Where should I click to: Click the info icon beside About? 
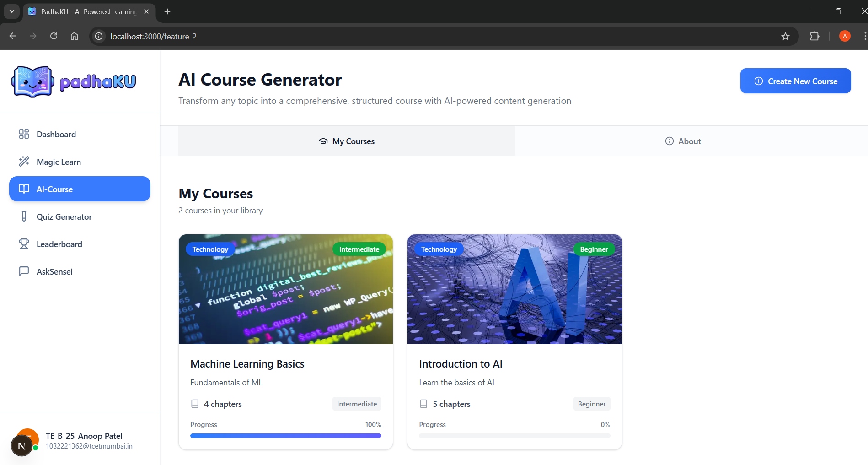(x=669, y=141)
